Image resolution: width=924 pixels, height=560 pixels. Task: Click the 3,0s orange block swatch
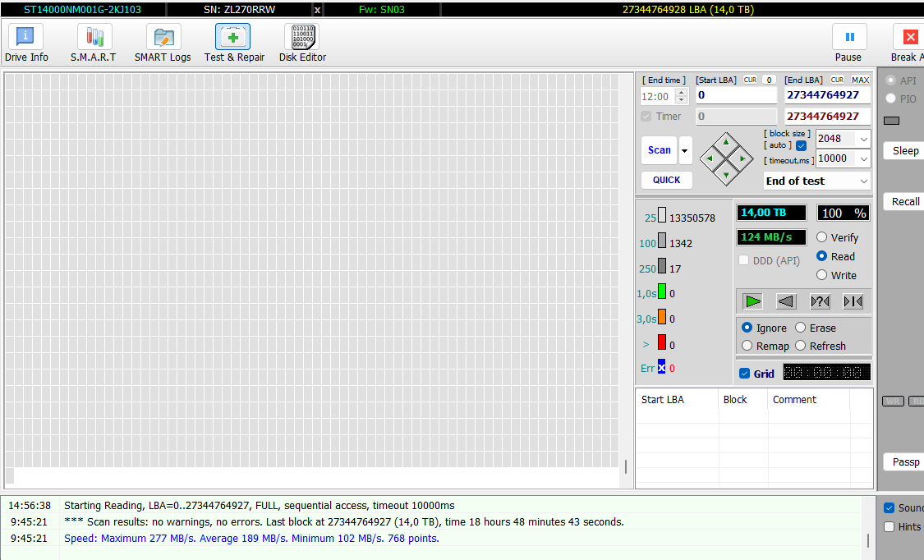[x=662, y=317]
